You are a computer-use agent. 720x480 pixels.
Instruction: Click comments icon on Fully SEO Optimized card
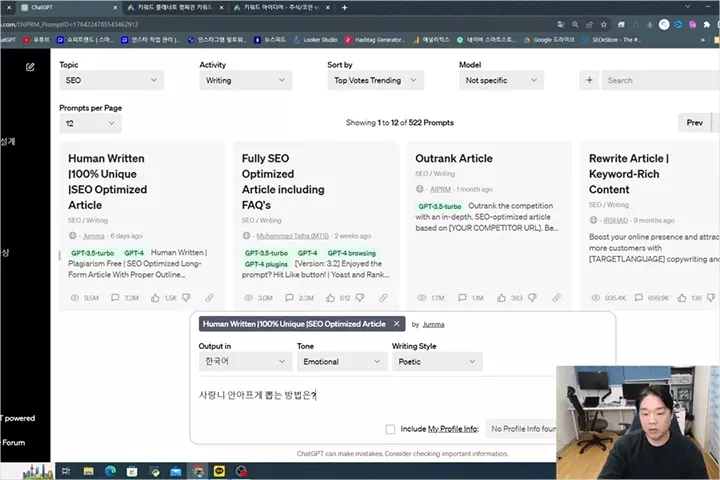289,298
